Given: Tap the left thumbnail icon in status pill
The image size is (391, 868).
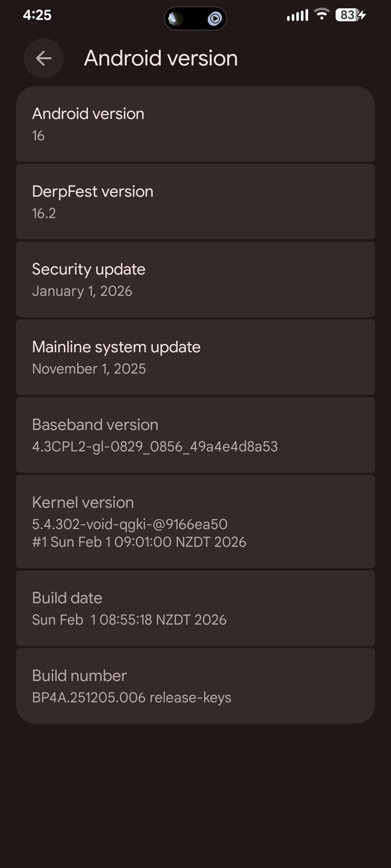Looking at the screenshot, I should (176, 18).
